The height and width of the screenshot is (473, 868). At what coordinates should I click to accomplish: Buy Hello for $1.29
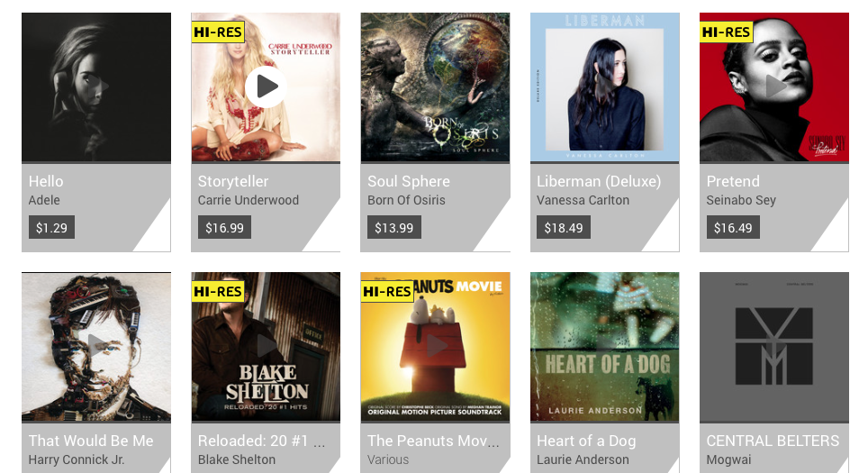click(51, 228)
